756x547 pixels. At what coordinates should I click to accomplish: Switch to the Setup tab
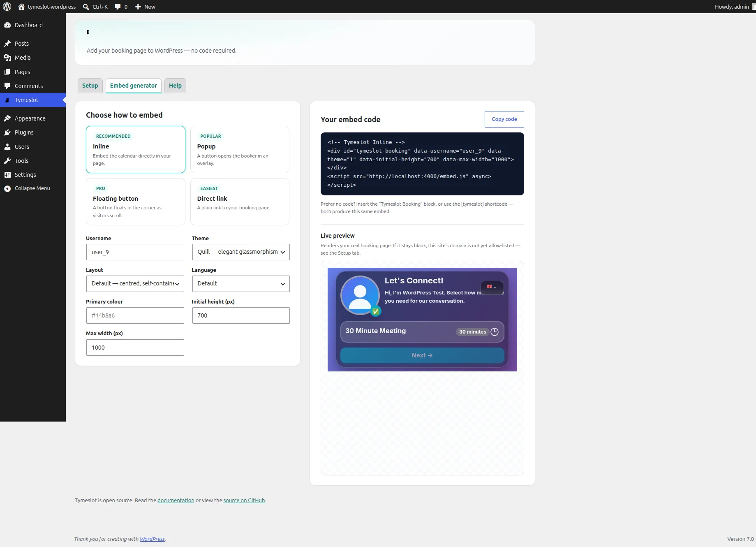pos(90,86)
